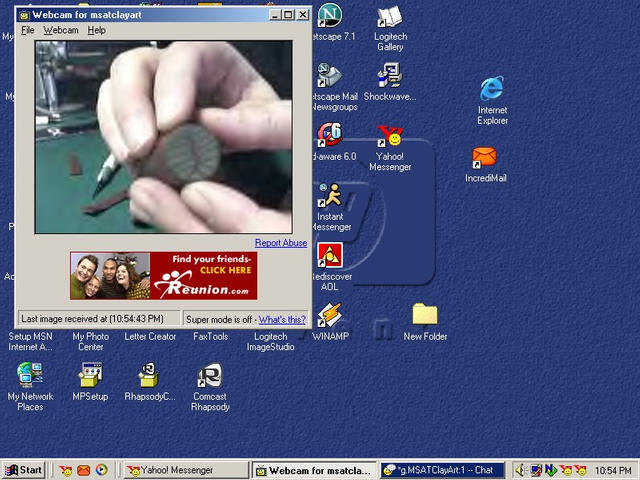This screenshot has height=480, width=640.
Task: Open the MPSetup desktop icon
Action: coord(90,374)
